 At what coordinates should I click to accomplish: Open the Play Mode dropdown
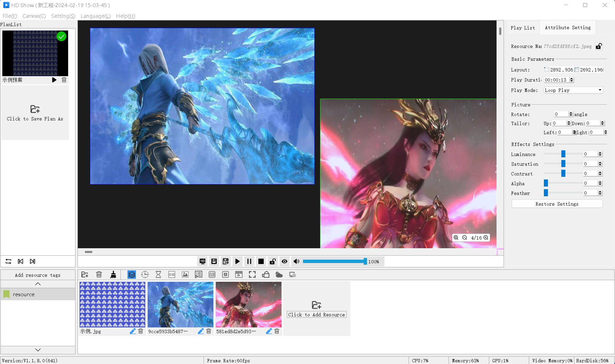573,90
